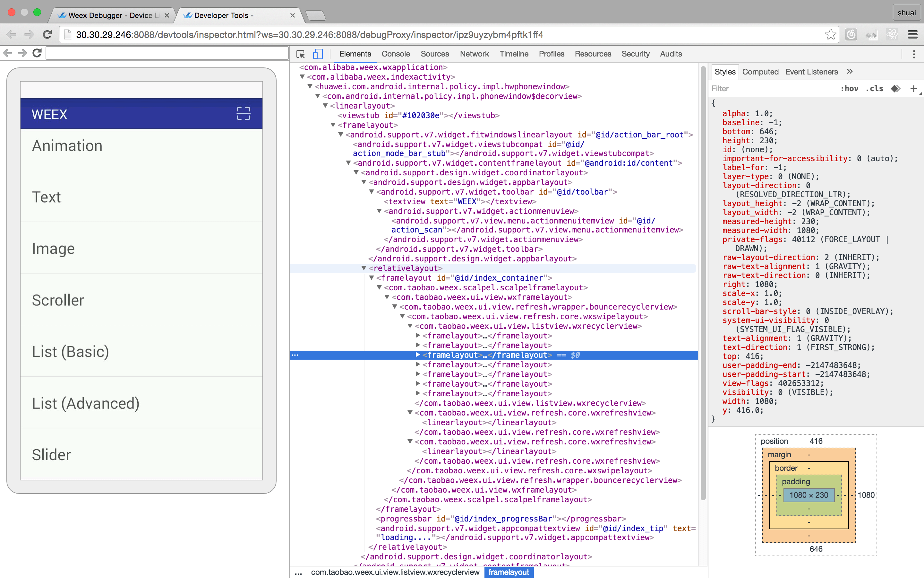Toggle the device mode icon
The width and height of the screenshot is (924, 578).
(318, 54)
